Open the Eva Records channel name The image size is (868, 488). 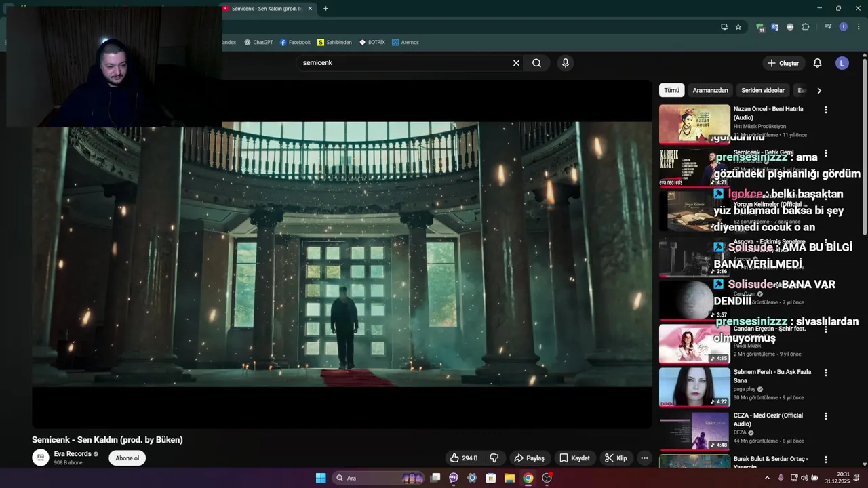[73, 454]
